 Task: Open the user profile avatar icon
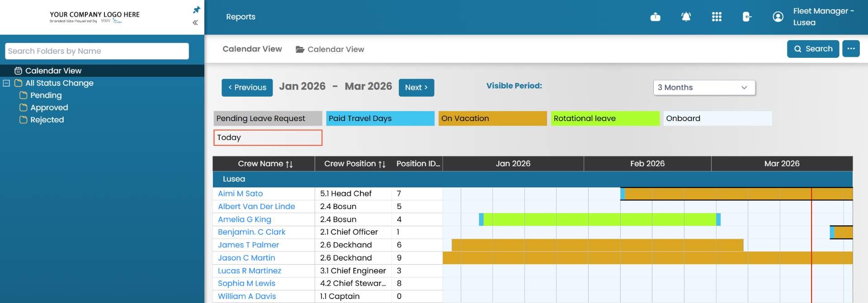pos(778,17)
